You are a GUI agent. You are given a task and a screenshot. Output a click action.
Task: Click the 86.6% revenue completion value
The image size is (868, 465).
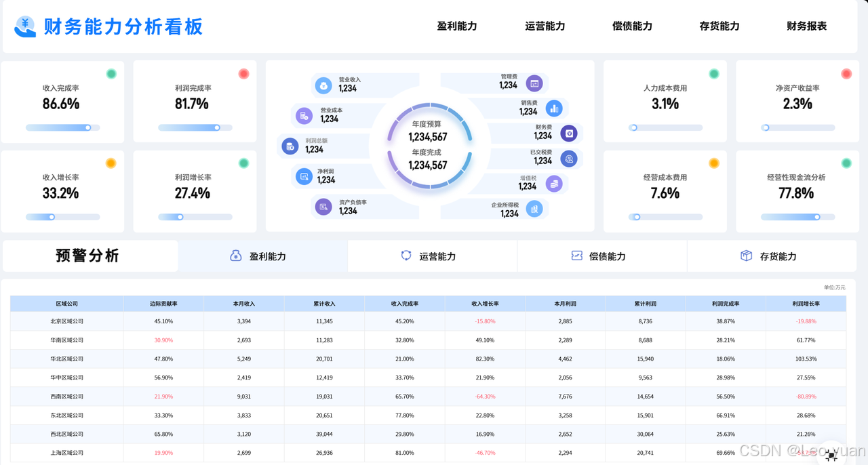pyautogui.click(x=61, y=104)
